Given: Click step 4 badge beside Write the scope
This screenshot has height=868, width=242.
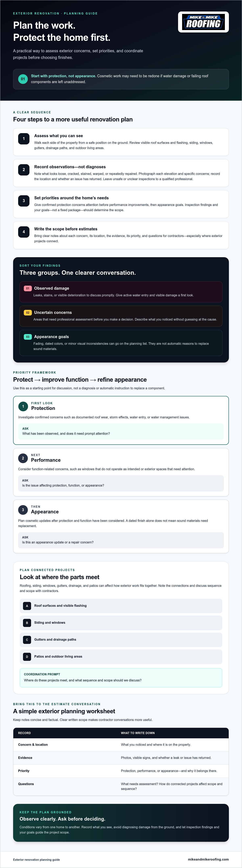Looking at the screenshot, I should point(24,232).
